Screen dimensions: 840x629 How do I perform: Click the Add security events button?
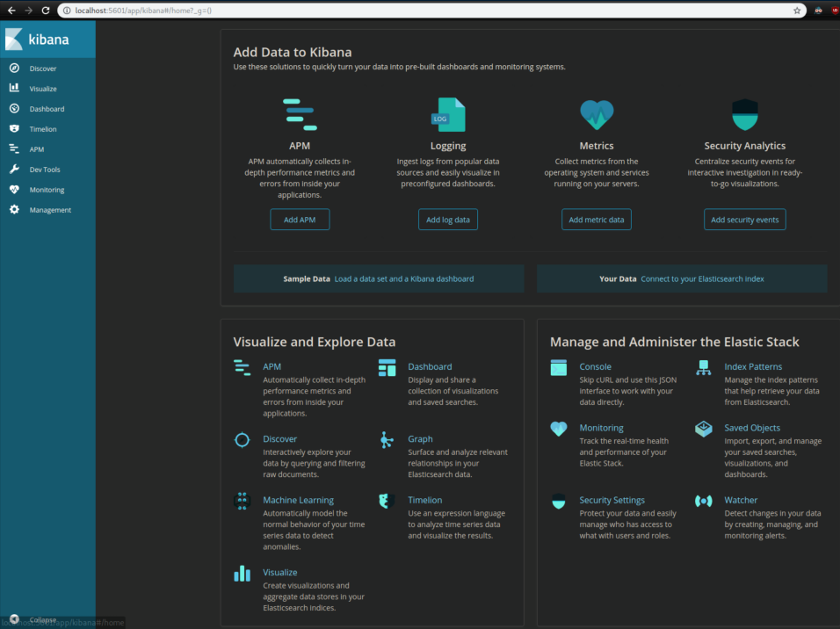pos(744,220)
